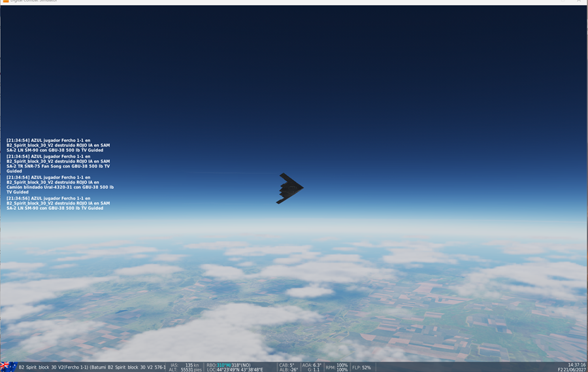Click the CAB 5° pitch readout
Image resolution: width=588 pixels, height=372 pixels.
(x=287, y=365)
